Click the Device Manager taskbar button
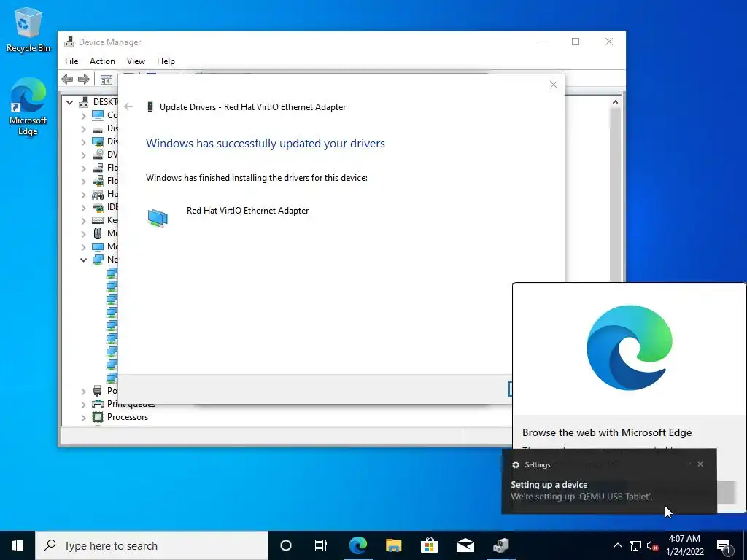 [500, 545]
